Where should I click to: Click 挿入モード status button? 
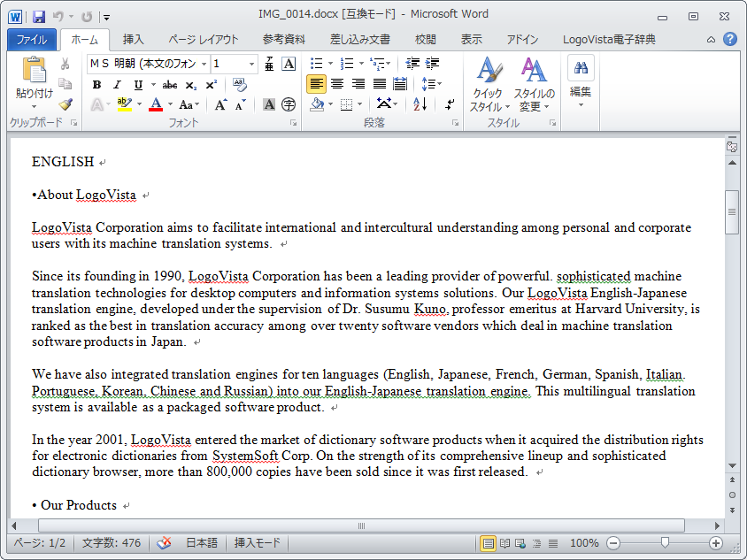point(258,543)
